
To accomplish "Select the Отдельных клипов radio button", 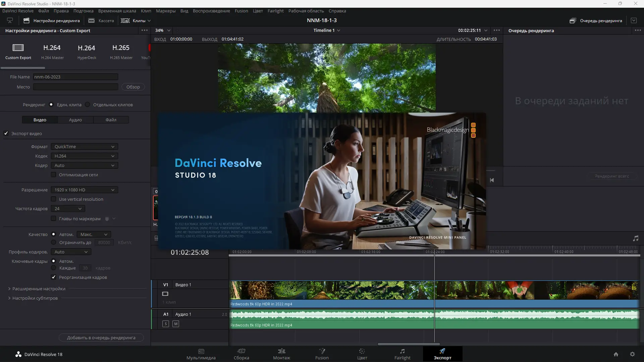I will coord(87,105).
